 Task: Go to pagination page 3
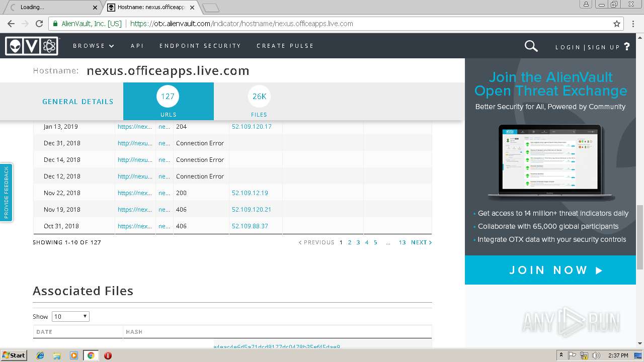tap(358, 242)
